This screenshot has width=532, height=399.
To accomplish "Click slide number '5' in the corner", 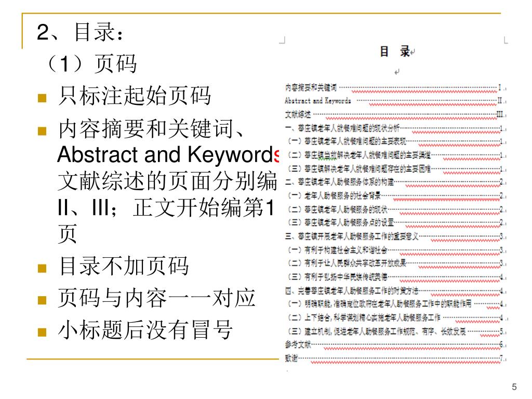I will (514, 387).
